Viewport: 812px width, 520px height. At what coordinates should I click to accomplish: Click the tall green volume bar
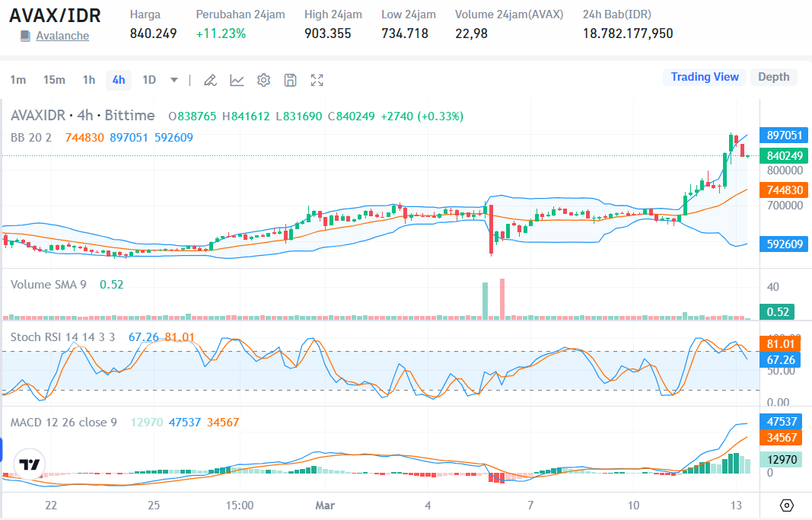[486, 301]
